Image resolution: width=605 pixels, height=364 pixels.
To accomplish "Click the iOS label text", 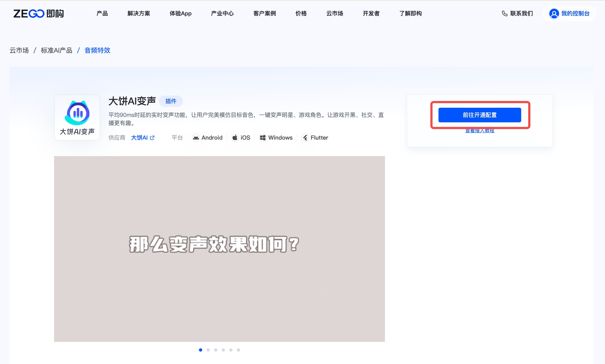I will pyautogui.click(x=245, y=138).
